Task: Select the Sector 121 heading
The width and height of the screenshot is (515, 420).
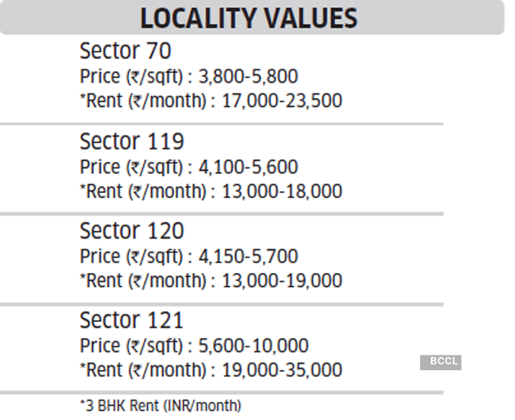Action: [x=132, y=319]
